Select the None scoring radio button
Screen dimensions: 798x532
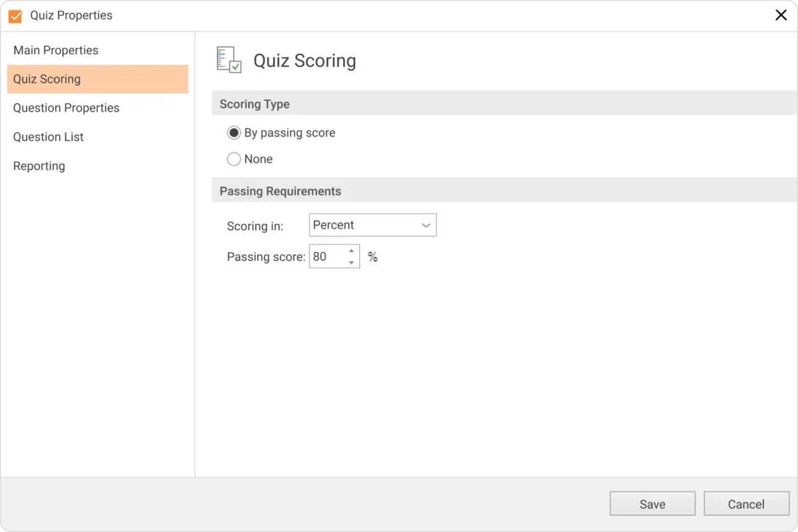[233, 160]
